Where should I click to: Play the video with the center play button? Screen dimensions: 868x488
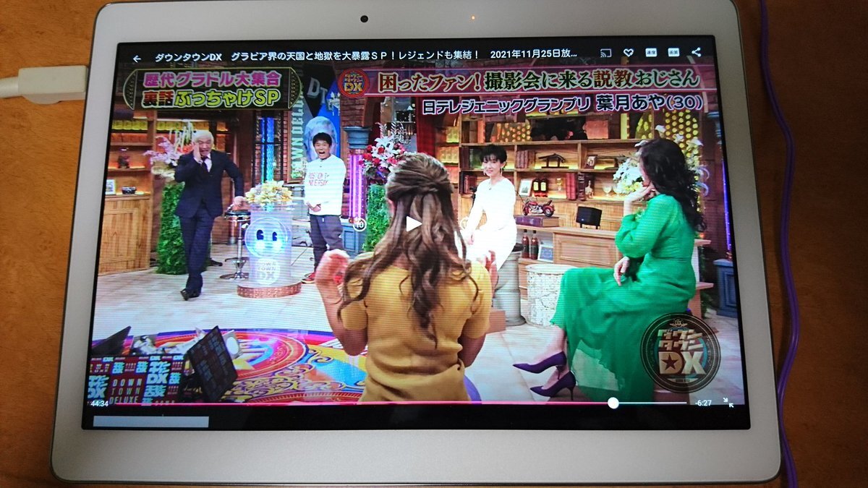[413, 223]
